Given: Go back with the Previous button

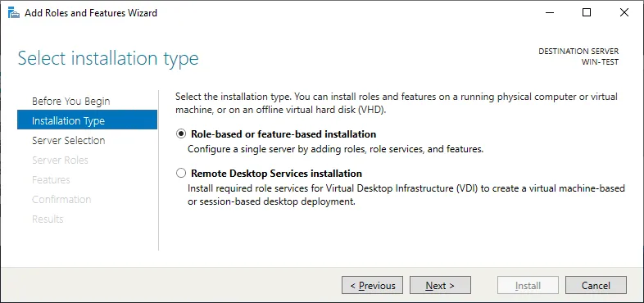Looking at the screenshot, I should pos(372,285).
